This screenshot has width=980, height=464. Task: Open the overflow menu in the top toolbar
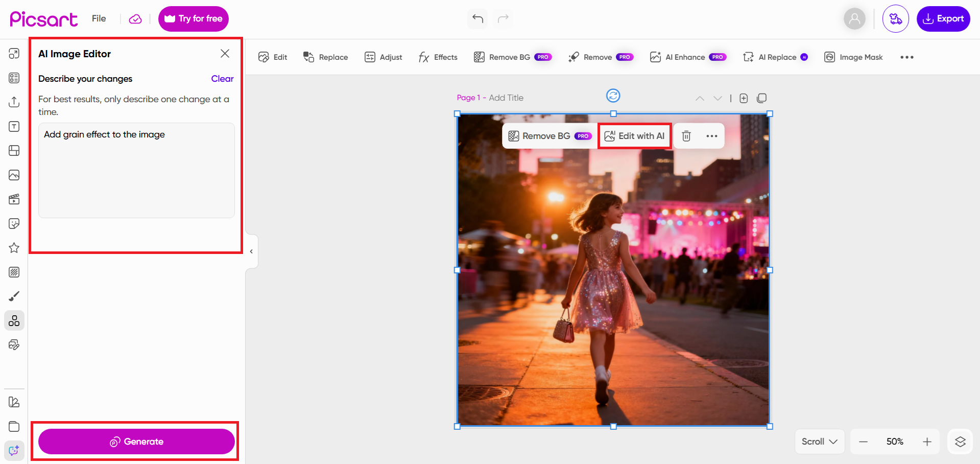point(906,57)
